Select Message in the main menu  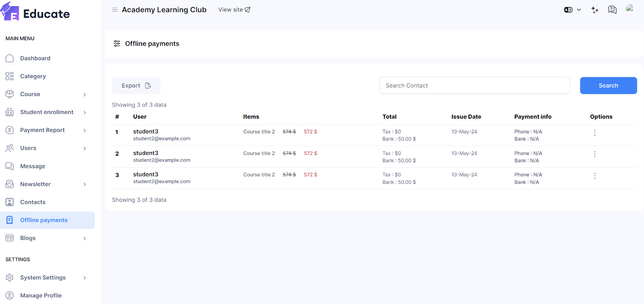pyautogui.click(x=33, y=166)
